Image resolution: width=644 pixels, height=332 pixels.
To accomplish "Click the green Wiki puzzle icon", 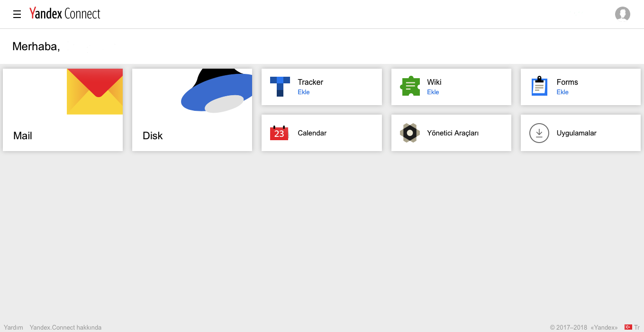I will (410, 86).
